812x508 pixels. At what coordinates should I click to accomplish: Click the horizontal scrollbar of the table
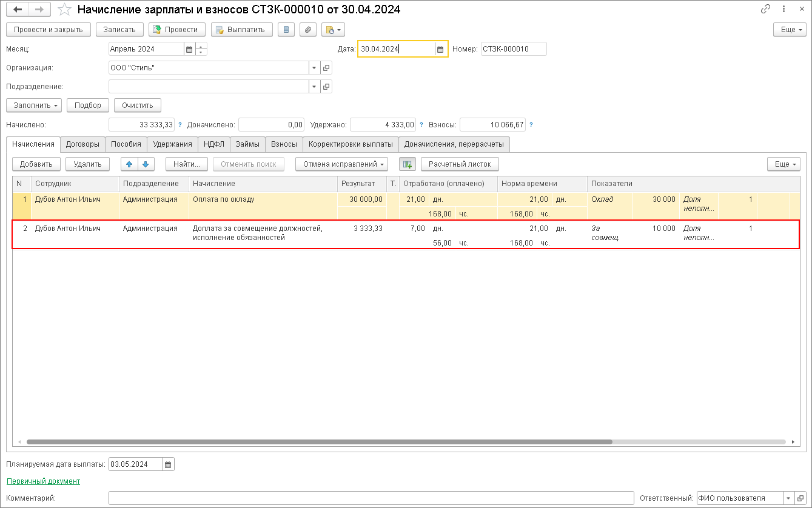[320, 442]
